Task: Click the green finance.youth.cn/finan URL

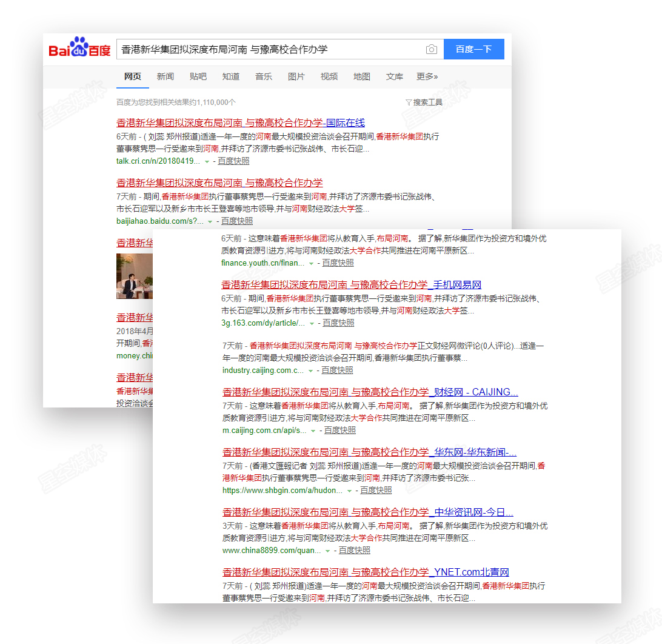Action: [262, 263]
